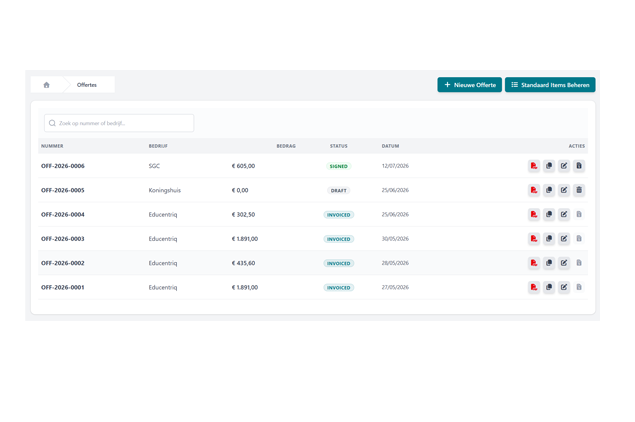This screenshot has width=635, height=422.
Task: Download PDF for OFF-2026-0005
Action: click(534, 190)
